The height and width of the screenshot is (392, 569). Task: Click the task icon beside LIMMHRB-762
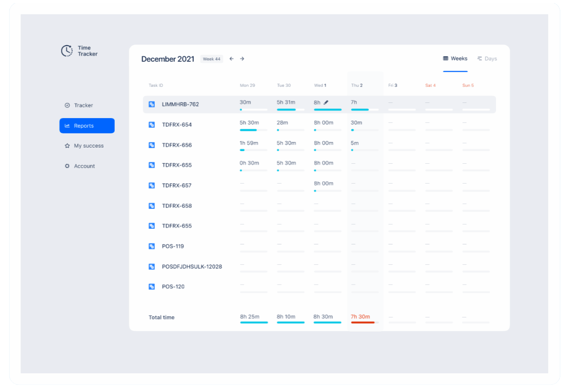coord(152,104)
